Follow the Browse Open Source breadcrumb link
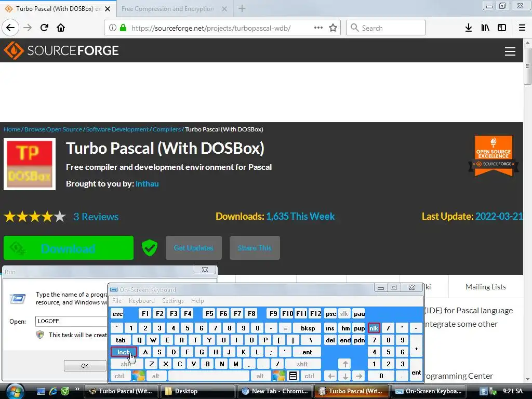532x399 pixels. (x=54, y=129)
